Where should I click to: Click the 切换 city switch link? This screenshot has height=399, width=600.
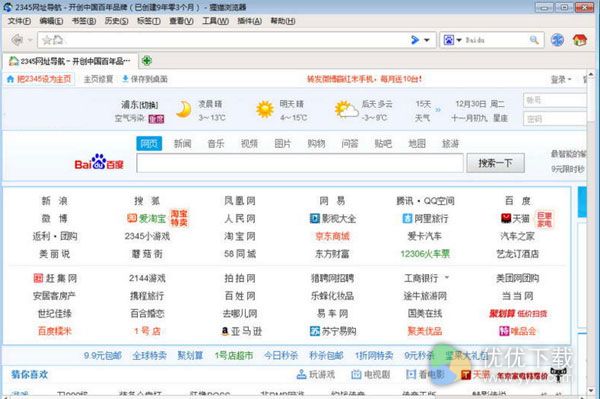click(149, 105)
